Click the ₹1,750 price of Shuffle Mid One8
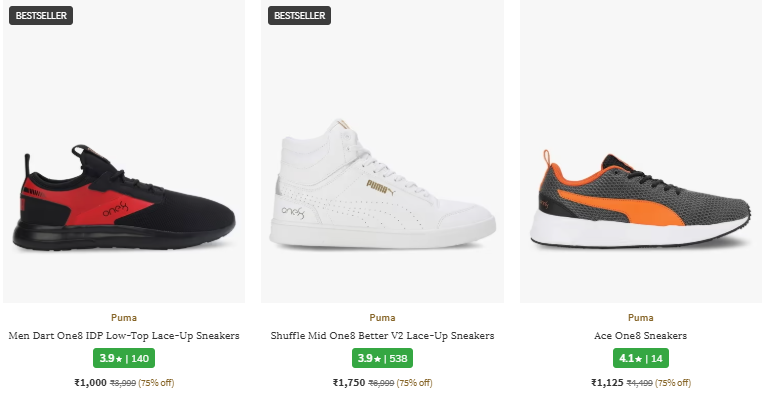Viewport: 768px width, 405px height. tap(349, 383)
